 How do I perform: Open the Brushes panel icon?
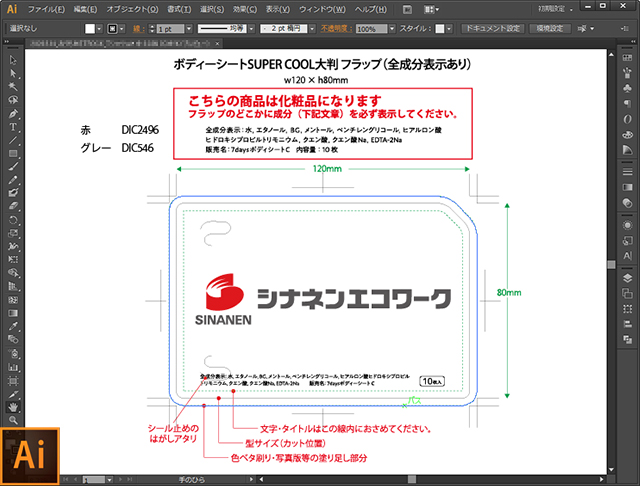[627, 73]
